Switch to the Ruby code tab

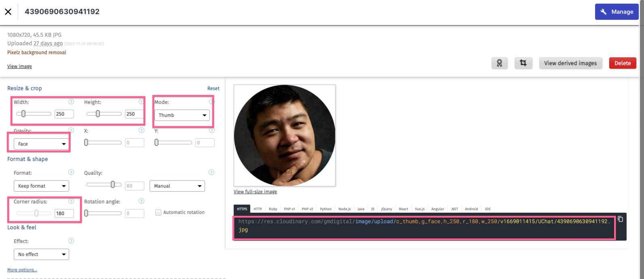pyautogui.click(x=273, y=209)
